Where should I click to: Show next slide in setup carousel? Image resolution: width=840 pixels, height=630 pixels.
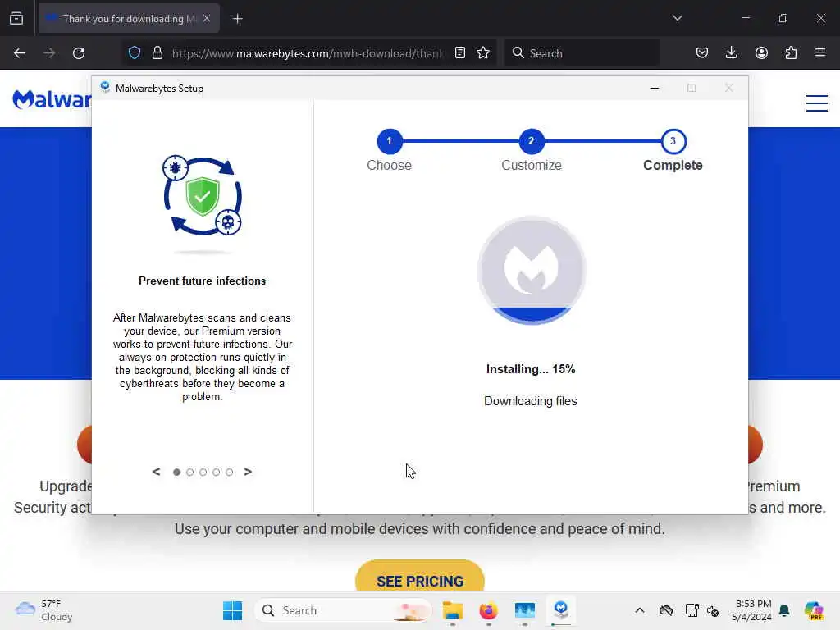248,472
